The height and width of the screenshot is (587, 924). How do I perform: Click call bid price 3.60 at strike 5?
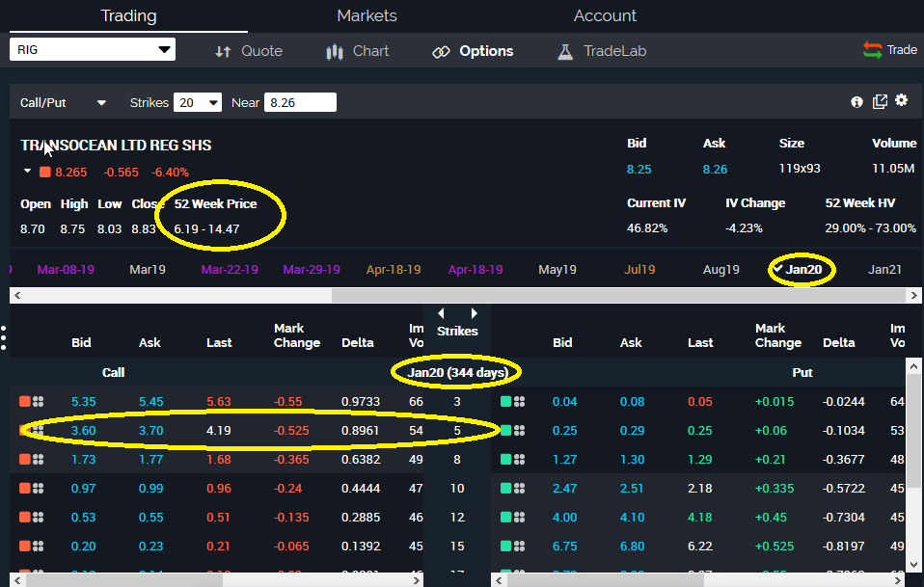[83, 431]
